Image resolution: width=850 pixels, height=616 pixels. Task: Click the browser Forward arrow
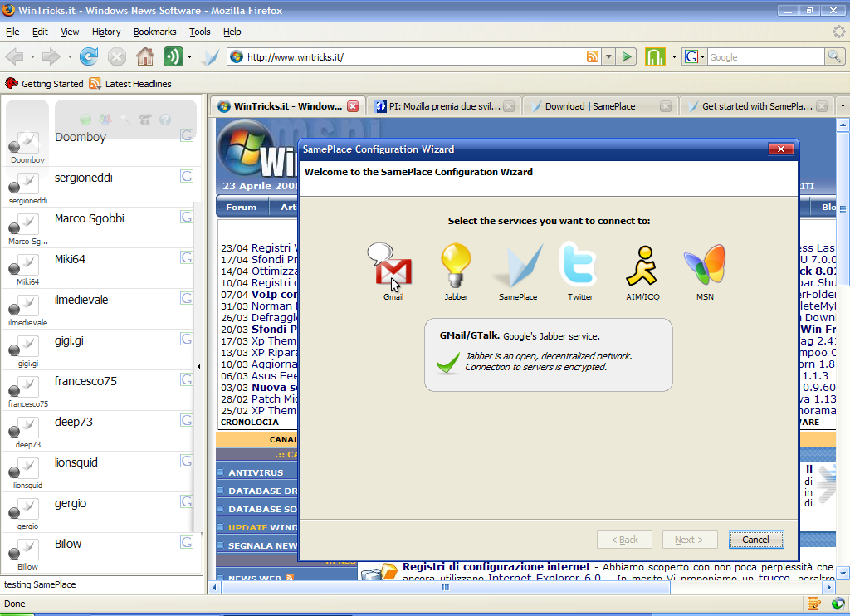pyautogui.click(x=51, y=56)
